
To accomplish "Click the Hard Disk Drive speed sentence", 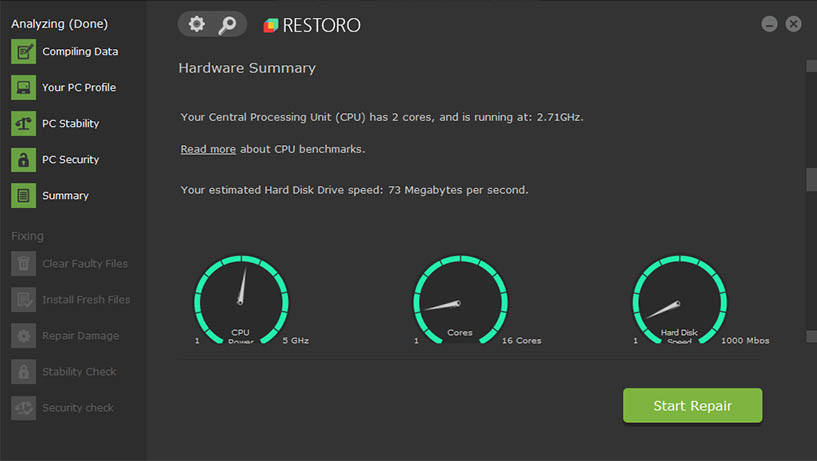I will coord(354,190).
